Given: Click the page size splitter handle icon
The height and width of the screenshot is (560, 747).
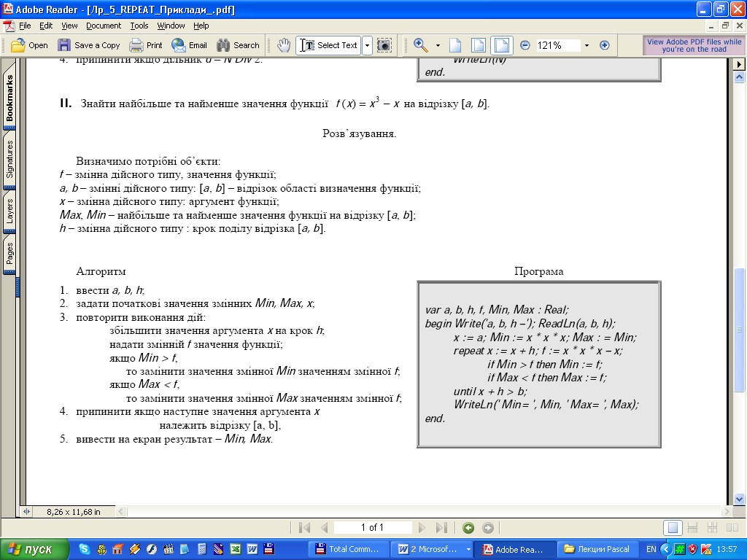Looking at the screenshot, I should [26, 512].
